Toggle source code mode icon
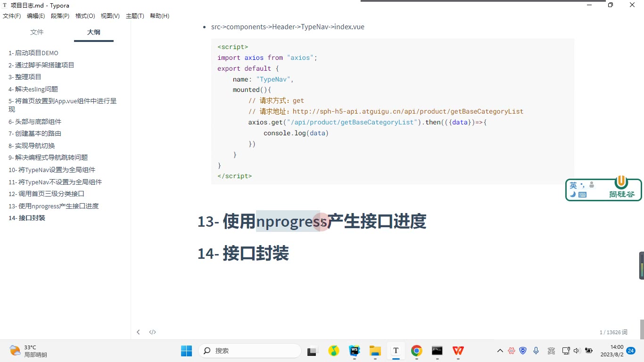 pyautogui.click(x=152, y=332)
